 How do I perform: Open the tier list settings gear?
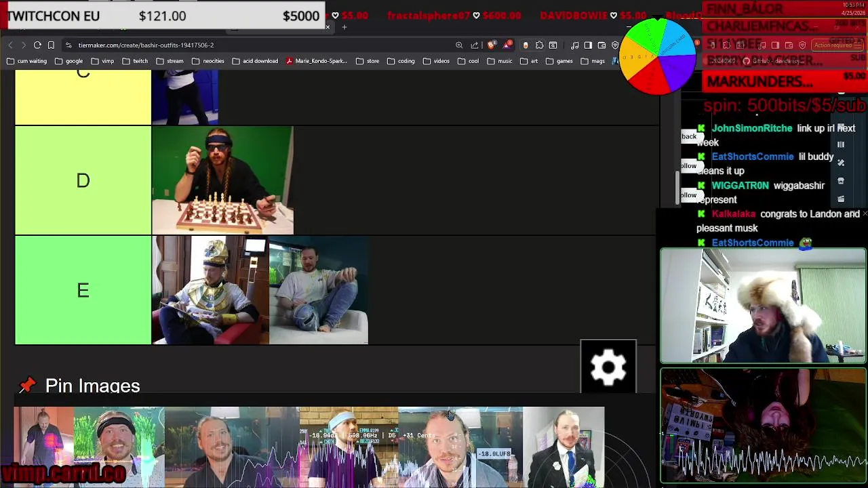[608, 367]
